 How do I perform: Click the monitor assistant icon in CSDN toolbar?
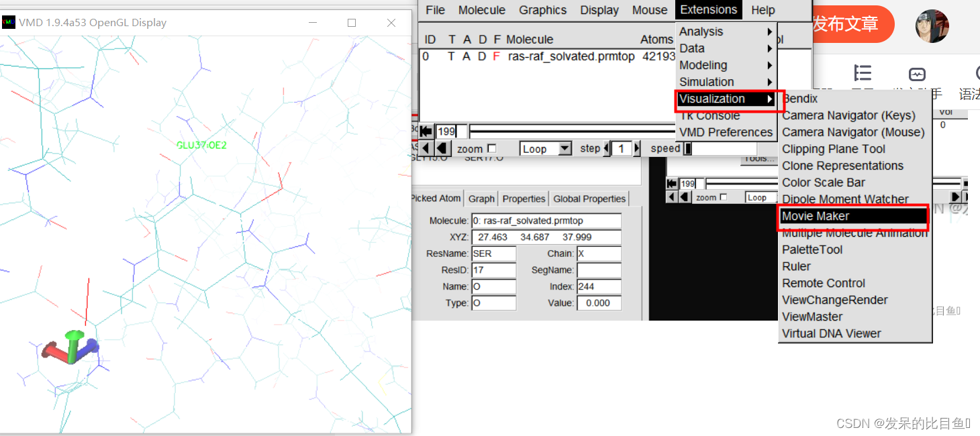pyautogui.click(x=917, y=74)
